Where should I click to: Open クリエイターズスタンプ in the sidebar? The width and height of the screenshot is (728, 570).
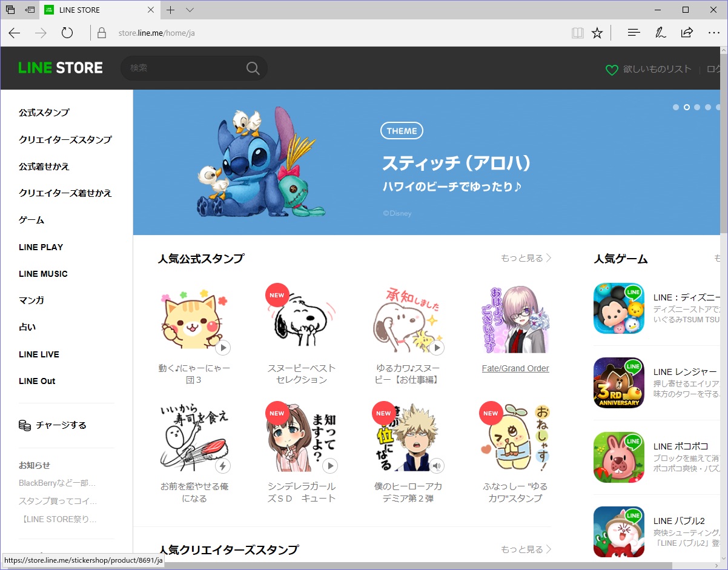tap(65, 139)
